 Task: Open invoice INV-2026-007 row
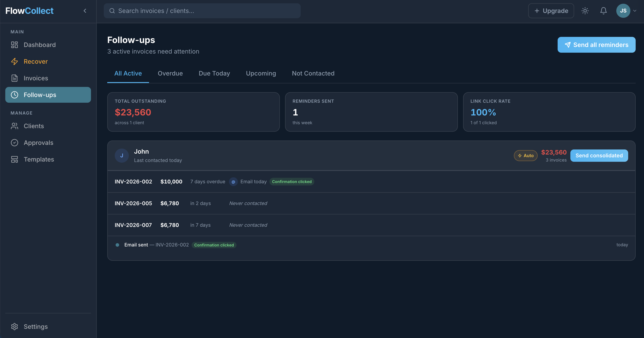[x=371, y=225]
